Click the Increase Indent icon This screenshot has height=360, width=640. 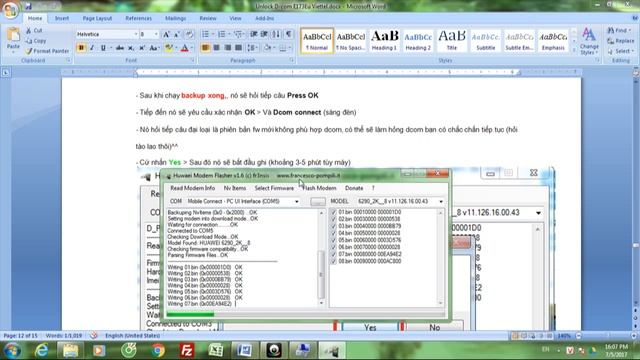(264, 34)
